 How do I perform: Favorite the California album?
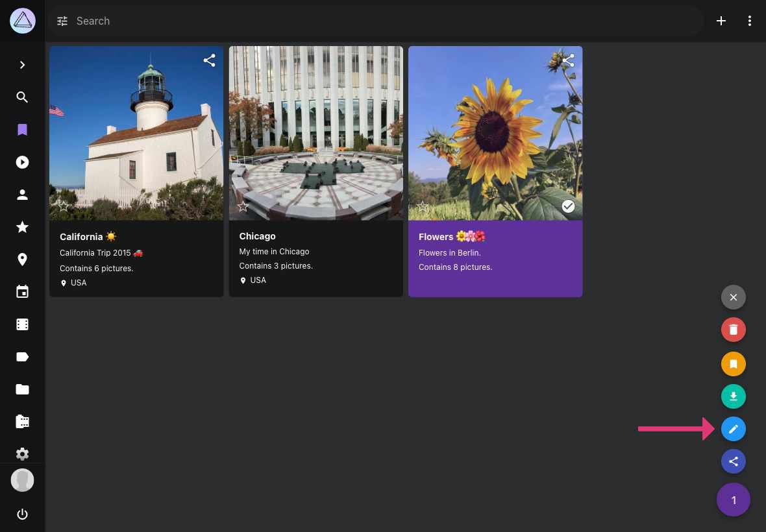click(62, 206)
